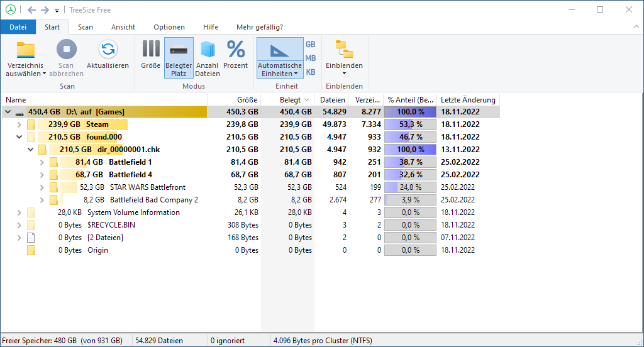Click the Aktualisieren refresh icon

coord(108,49)
